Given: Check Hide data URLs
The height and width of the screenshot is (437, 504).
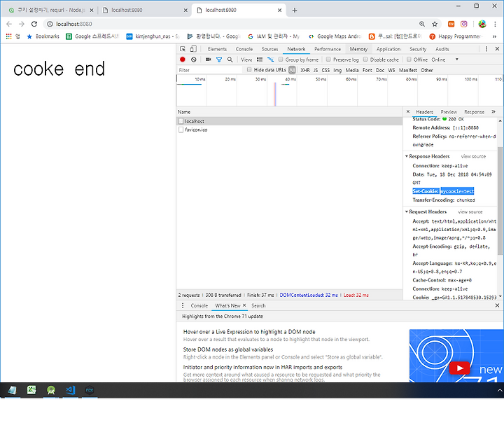Looking at the screenshot, I should (x=249, y=69).
